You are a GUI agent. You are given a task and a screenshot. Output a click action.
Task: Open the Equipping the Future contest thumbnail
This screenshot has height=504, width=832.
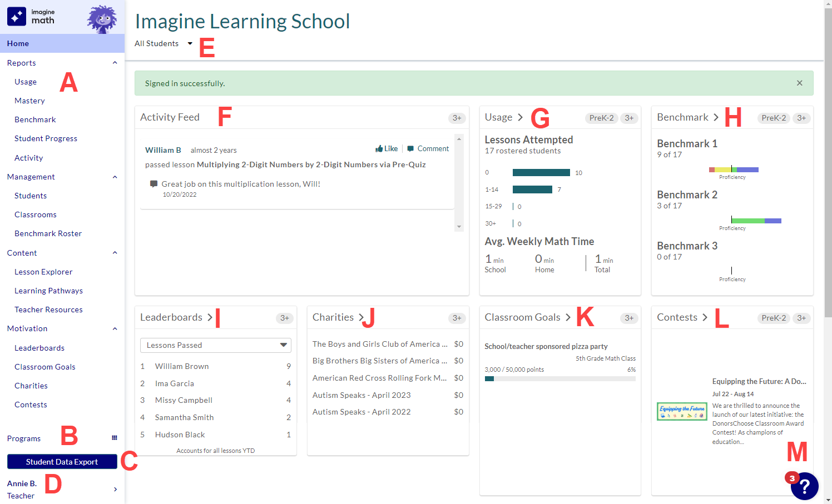682,411
